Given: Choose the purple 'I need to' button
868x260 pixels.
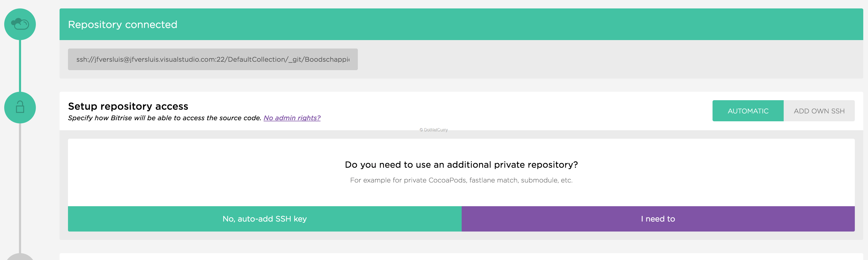Looking at the screenshot, I should [x=658, y=219].
